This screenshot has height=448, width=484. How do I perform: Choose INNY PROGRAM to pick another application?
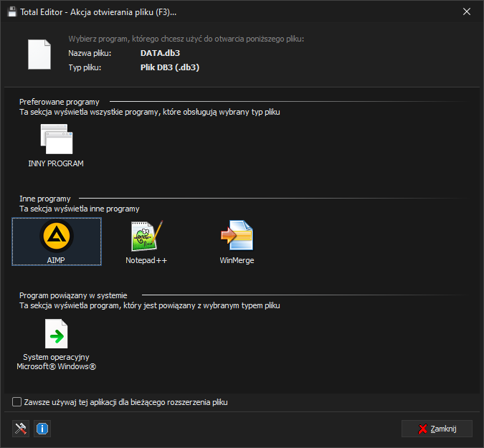(56, 146)
